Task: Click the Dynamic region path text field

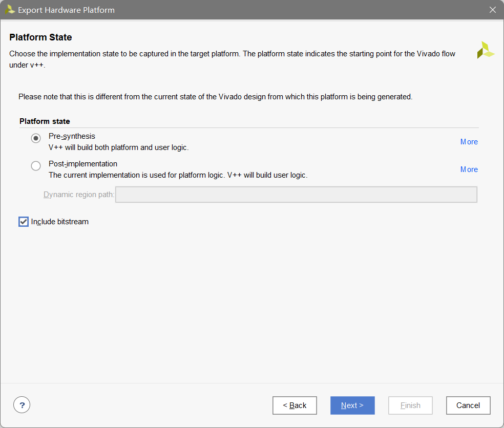Action: point(296,195)
